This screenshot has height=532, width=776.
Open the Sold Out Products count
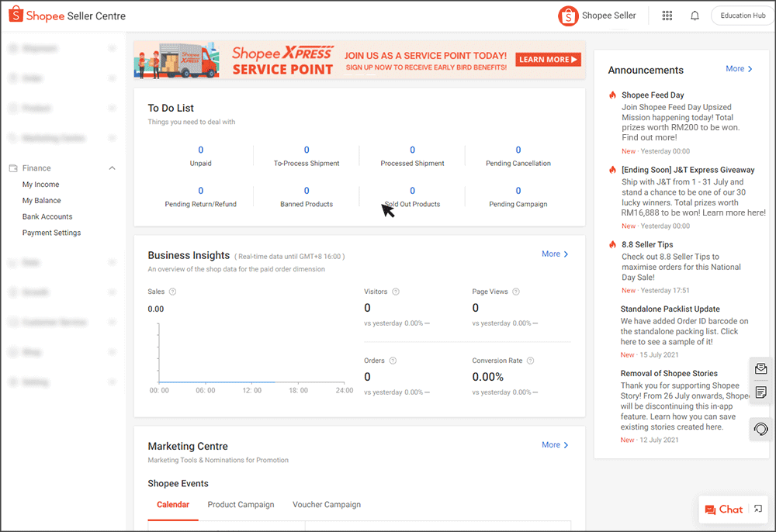pyautogui.click(x=412, y=191)
